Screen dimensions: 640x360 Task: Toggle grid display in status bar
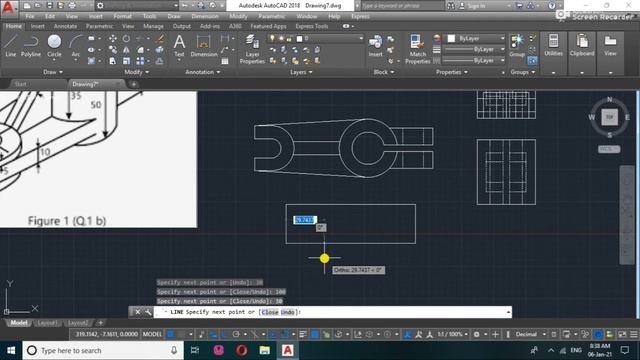171,334
